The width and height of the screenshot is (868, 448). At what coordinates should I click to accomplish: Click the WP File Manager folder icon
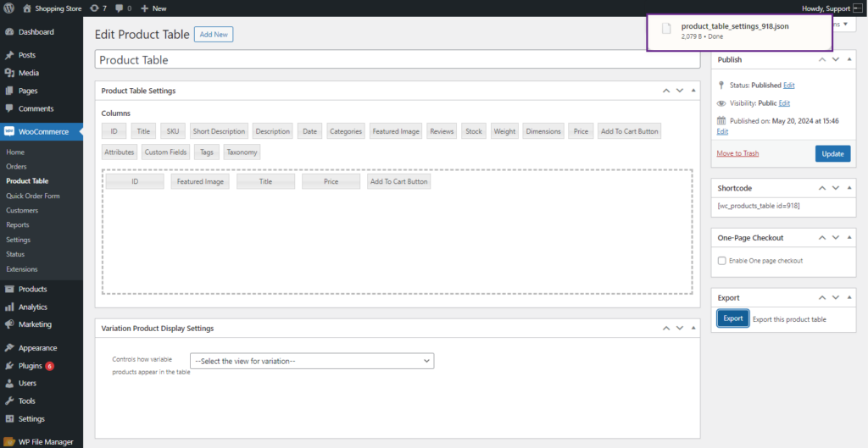[9, 442]
